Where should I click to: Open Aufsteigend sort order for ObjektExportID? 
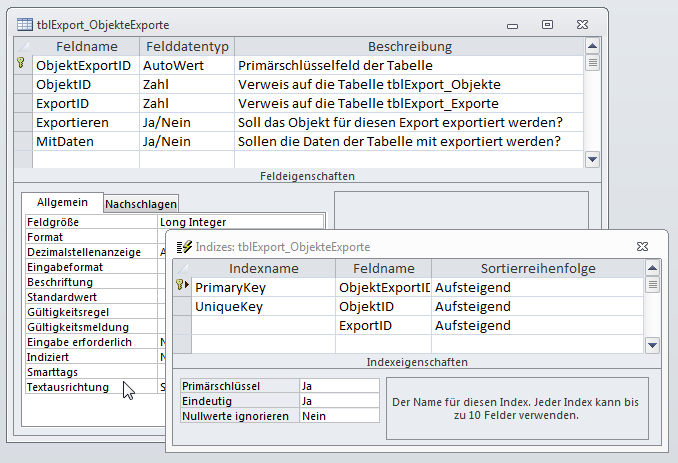pos(537,287)
